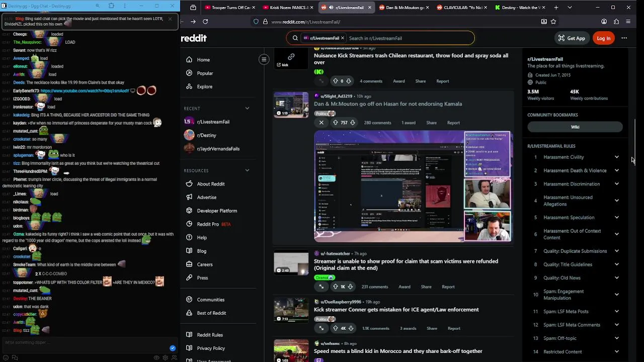The image size is (644, 362).
Task: Close the r/LivestreamFail tab
Action: [370, 8]
